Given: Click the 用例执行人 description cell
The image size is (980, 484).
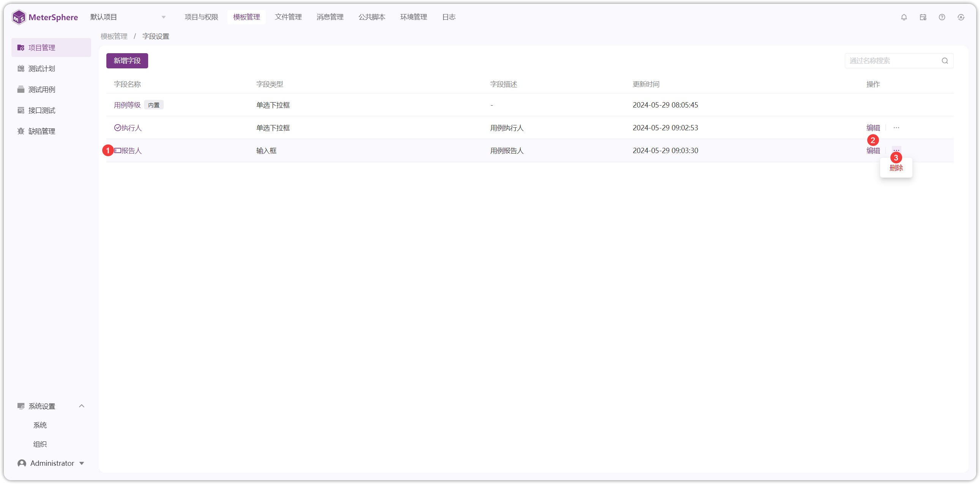Looking at the screenshot, I should click(x=507, y=128).
